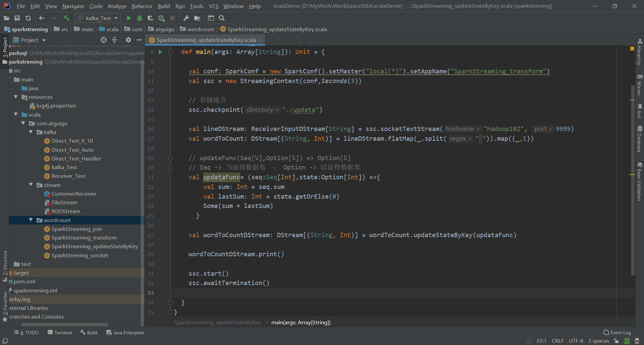This screenshot has height=345, width=644.
Task: Collapse the com.atguigu package
Action: click(23, 123)
